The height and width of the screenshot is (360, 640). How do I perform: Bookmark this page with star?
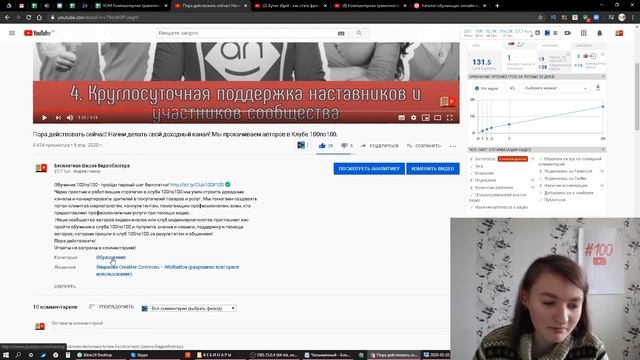pos(540,18)
